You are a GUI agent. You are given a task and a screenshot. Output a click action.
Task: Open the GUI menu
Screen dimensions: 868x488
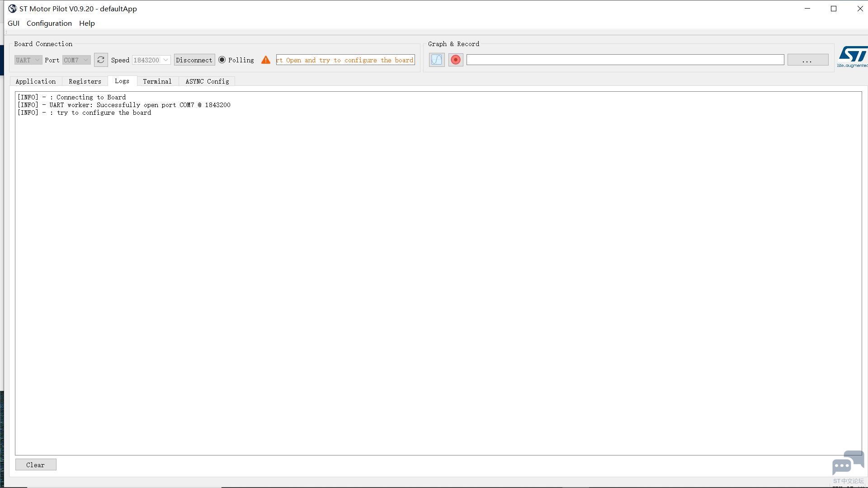pos(14,23)
